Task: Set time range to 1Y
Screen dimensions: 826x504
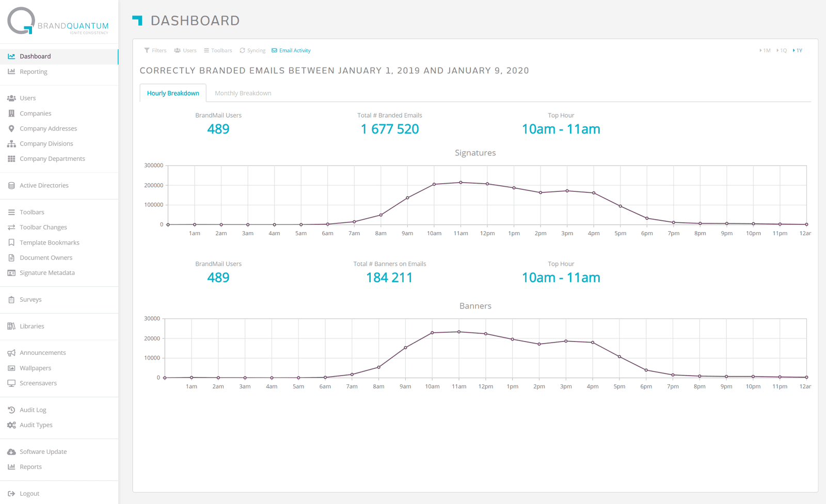Action: [798, 51]
